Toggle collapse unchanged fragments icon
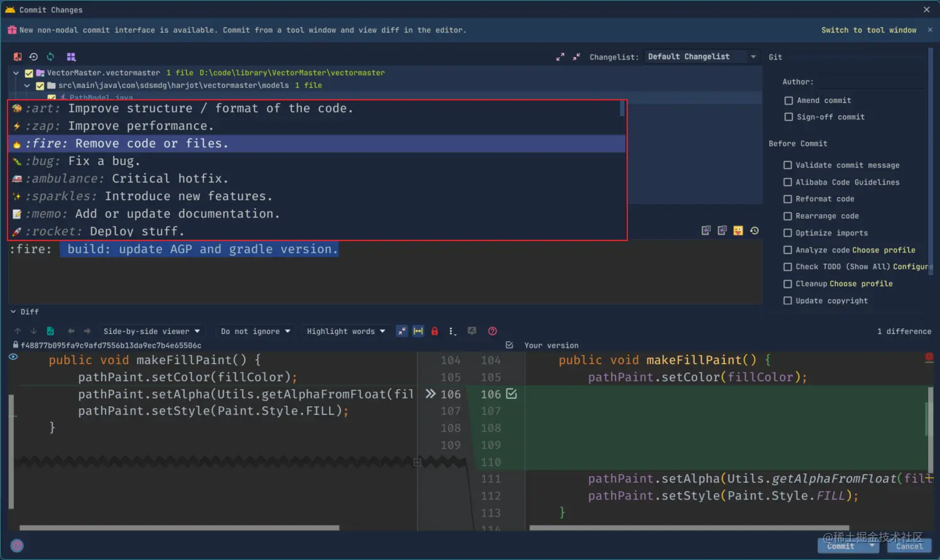 pyautogui.click(x=402, y=331)
